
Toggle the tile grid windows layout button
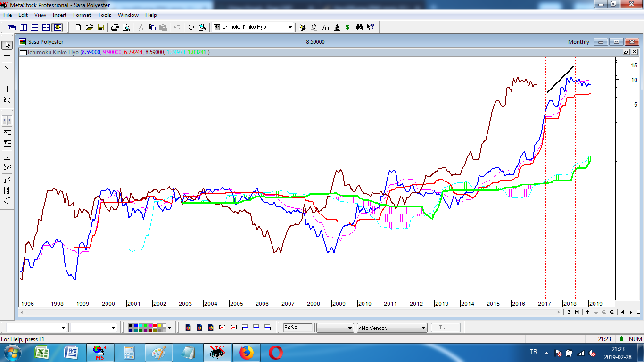pyautogui.click(x=46, y=27)
